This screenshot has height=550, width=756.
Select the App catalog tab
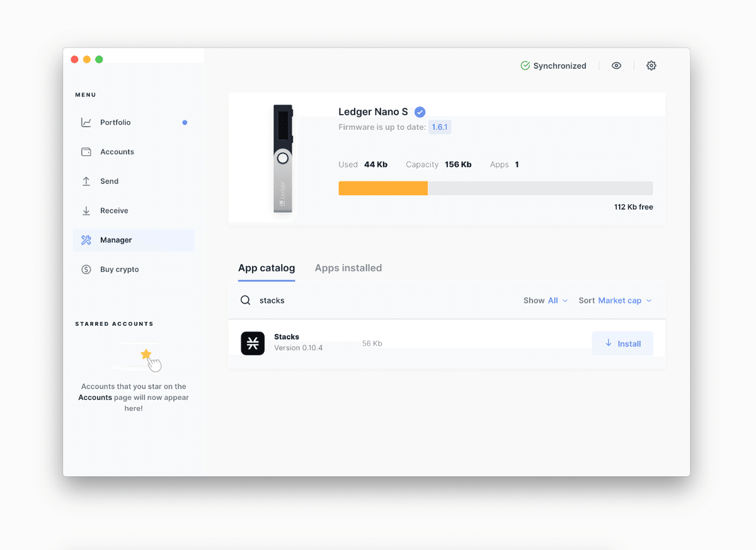266,268
